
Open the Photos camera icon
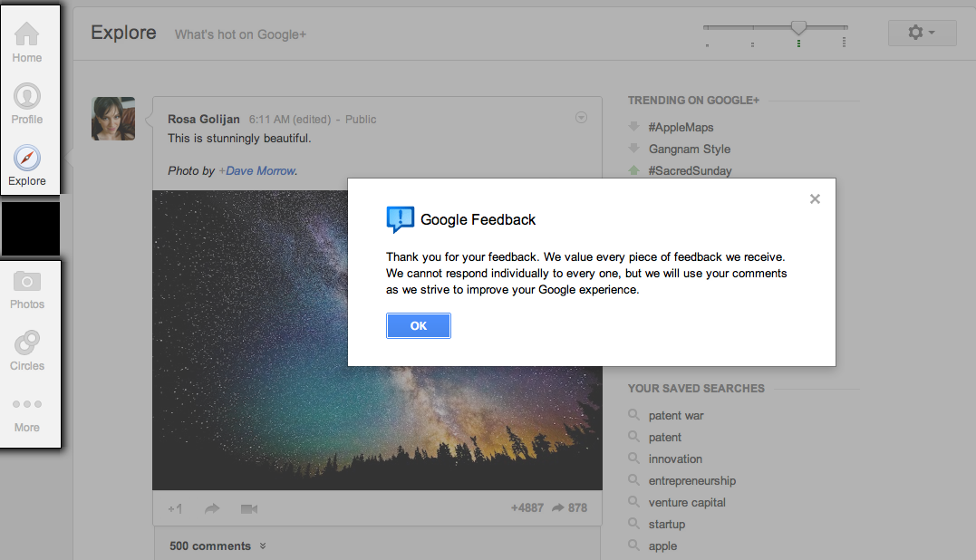tap(27, 281)
